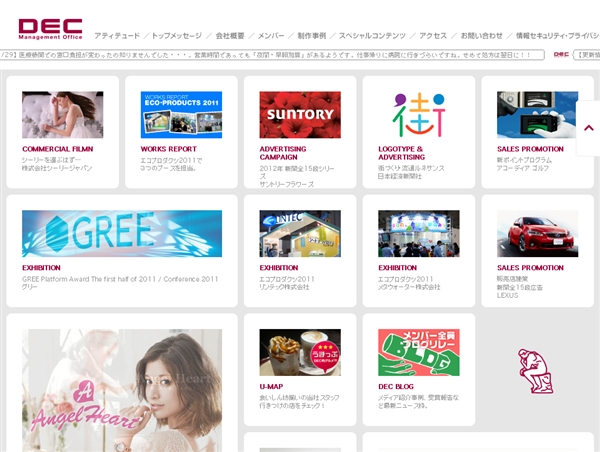Open the Suntory red flowers thumbnail
This screenshot has height=452, width=600.
tap(300, 115)
